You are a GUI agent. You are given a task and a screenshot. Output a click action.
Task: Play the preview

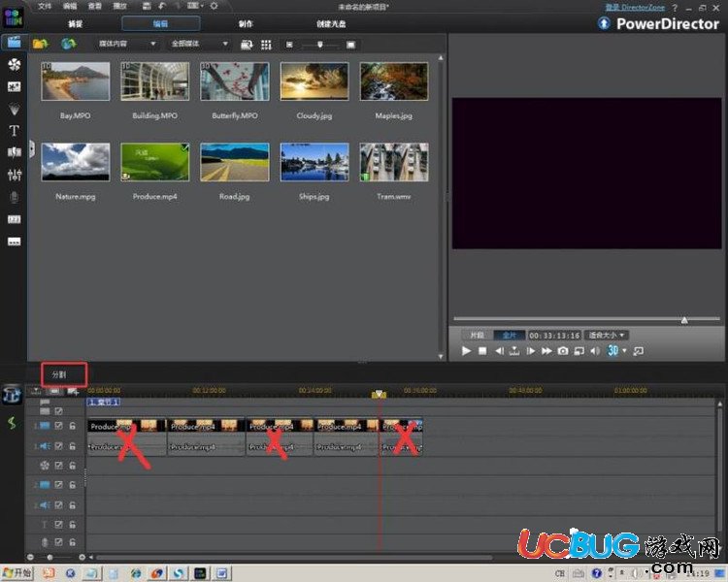tap(466, 351)
